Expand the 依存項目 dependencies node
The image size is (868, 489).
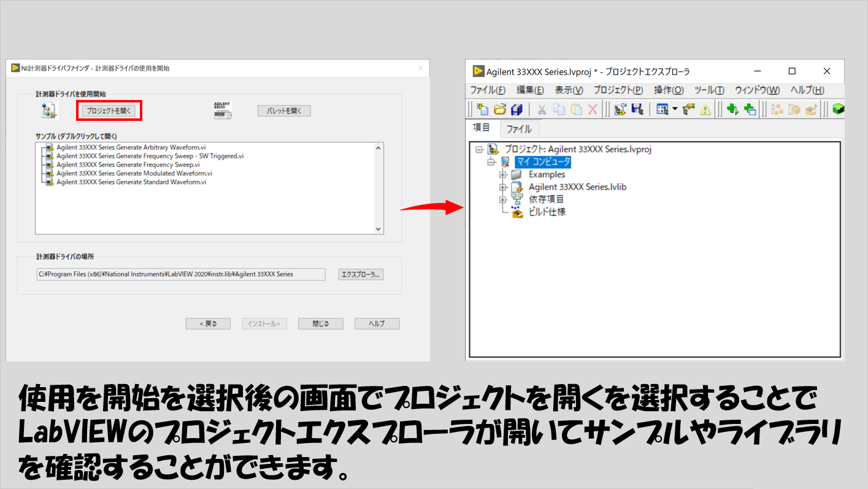(x=503, y=199)
